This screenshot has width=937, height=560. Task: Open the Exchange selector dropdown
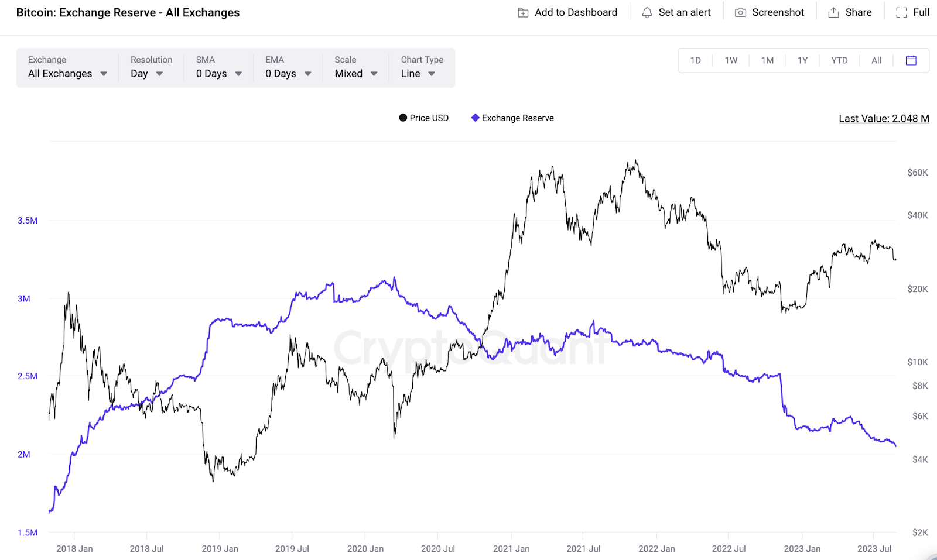pos(67,74)
